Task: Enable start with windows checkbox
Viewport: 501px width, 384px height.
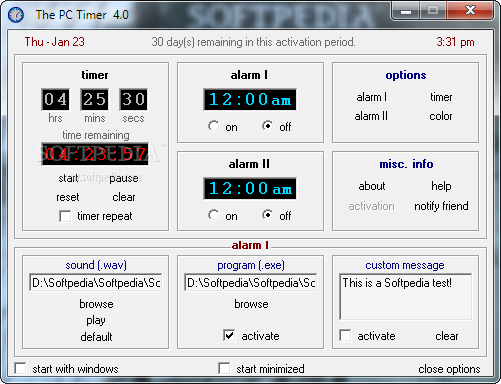Action: pos(20,368)
